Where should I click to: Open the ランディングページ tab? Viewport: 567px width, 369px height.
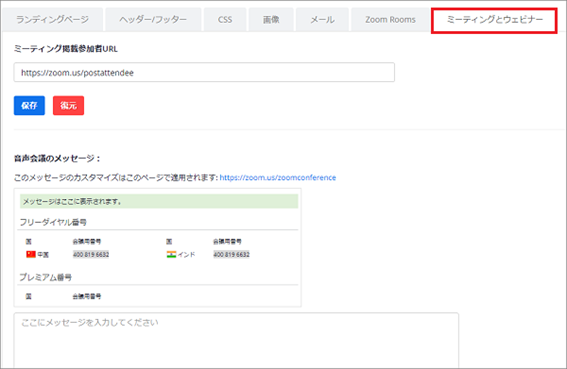tap(52, 20)
